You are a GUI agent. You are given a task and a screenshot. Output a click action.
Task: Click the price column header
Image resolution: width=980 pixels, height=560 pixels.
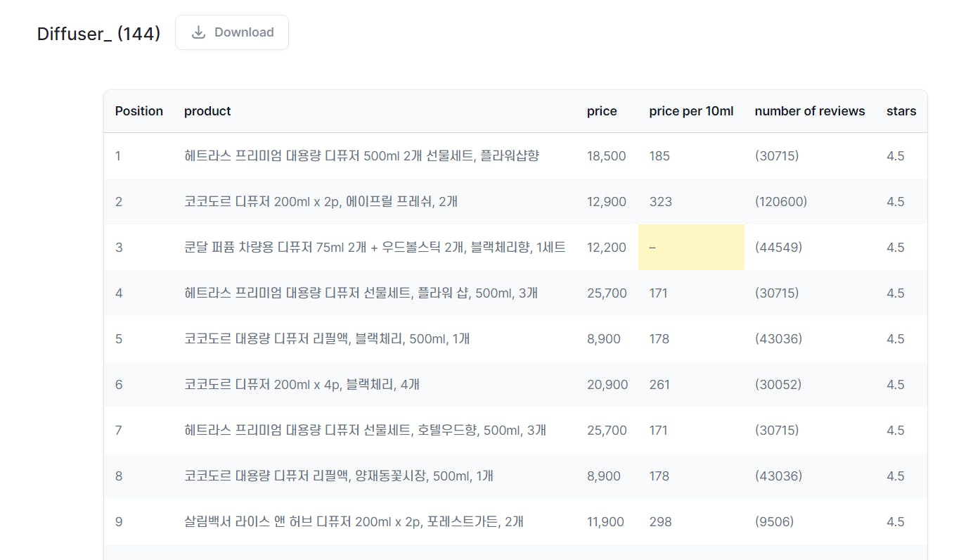pos(602,111)
